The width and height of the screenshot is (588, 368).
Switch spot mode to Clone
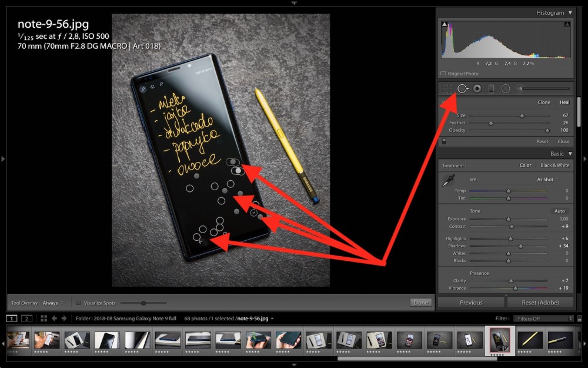544,102
